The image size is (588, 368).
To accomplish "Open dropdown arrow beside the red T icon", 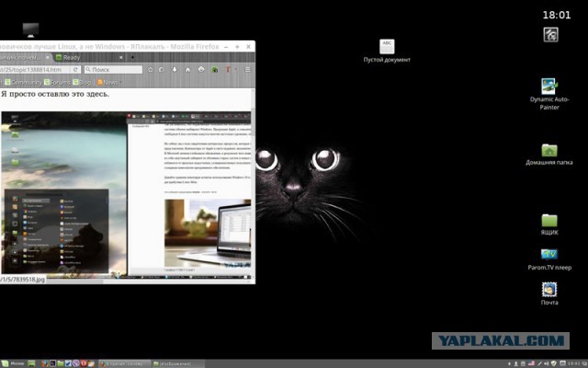I will (235, 70).
